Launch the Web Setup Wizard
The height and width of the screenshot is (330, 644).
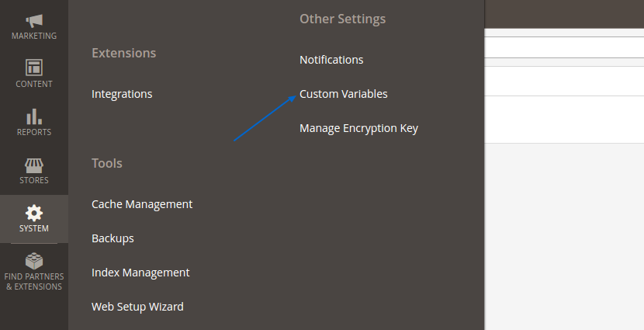click(x=137, y=307)
